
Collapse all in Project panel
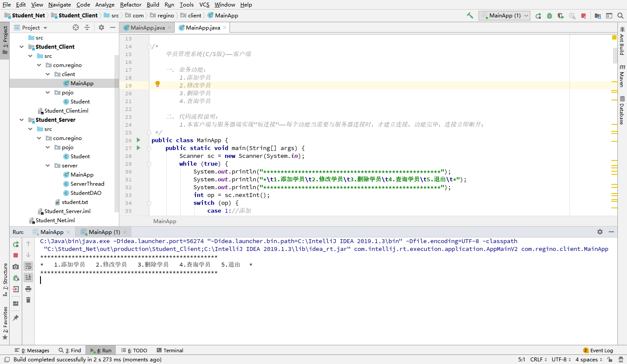[x=87, y=27]
